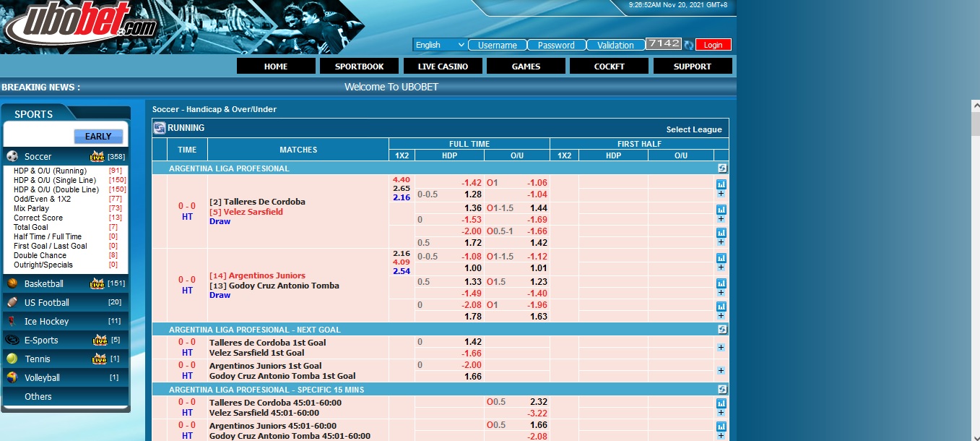This screenshot has height=441, width=980.
Task: Refresh the validation code next to 7142
Action: pyautogui.click(x=689, y=45)
